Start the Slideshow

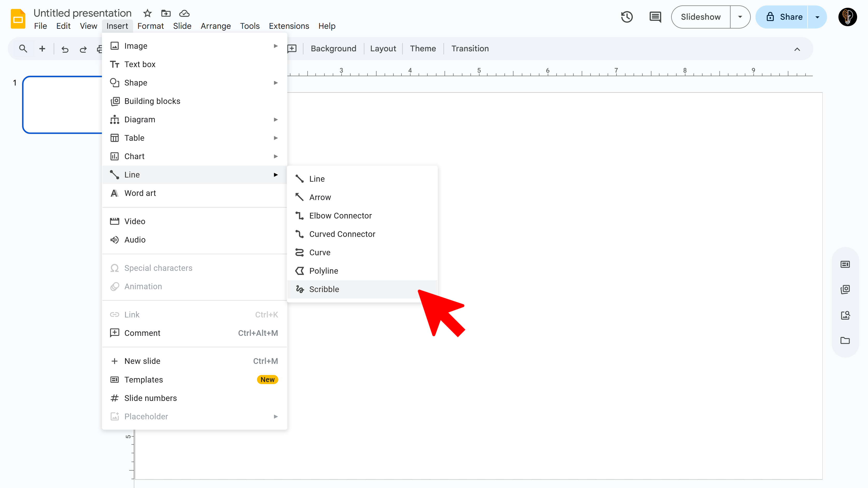coord(700,17)
